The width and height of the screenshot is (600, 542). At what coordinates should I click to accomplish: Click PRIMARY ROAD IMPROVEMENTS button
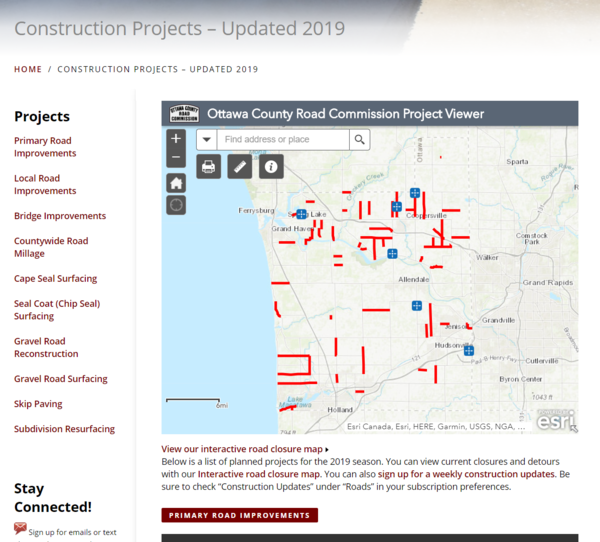click(240, 515)
